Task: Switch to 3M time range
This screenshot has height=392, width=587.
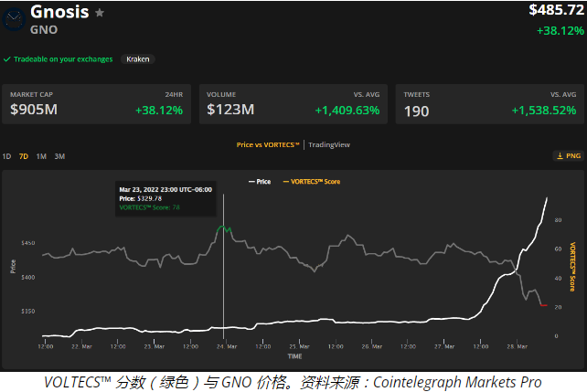Action: [x=59, y=156]
